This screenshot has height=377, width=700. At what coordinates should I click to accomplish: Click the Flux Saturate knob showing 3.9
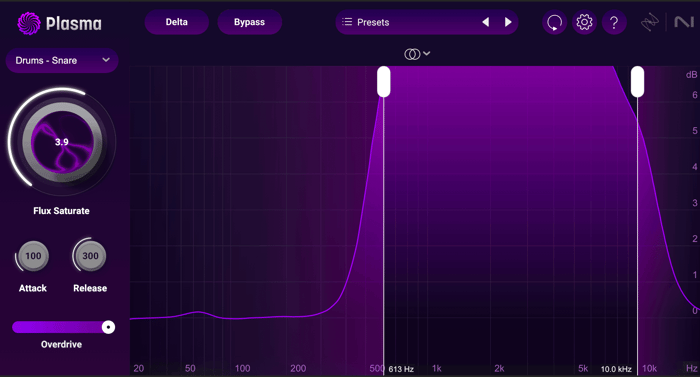(x=62, y=142)
